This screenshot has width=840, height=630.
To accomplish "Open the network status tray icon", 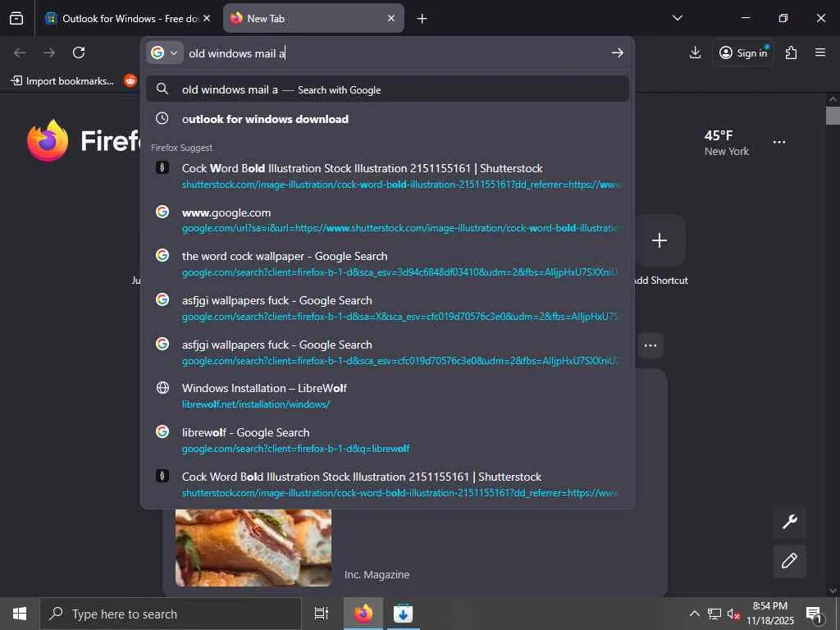I will (x=714, y=614).
